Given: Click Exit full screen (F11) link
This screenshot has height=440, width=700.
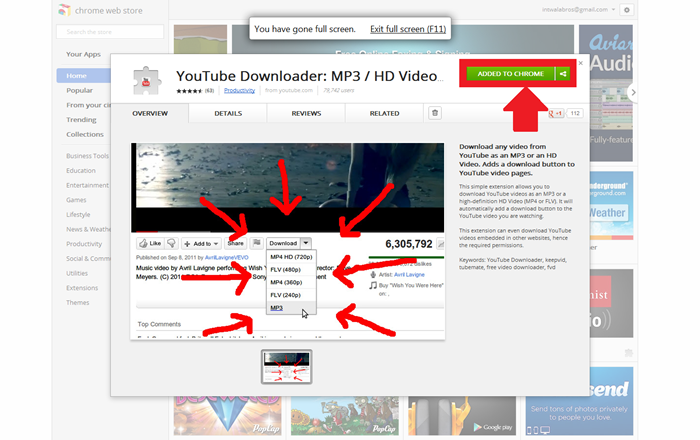Looking at the screenshot, I should point(408,29).
